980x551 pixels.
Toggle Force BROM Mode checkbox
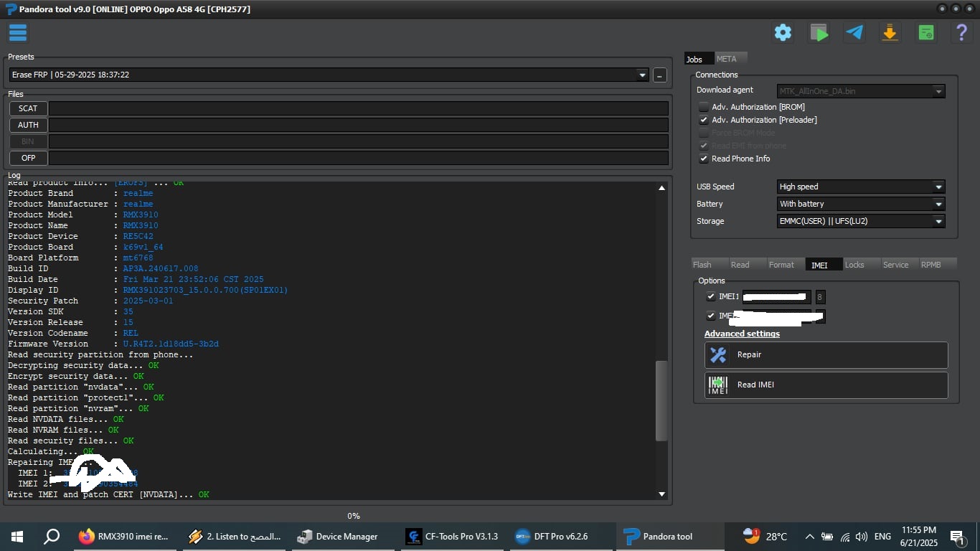(704, 133)
